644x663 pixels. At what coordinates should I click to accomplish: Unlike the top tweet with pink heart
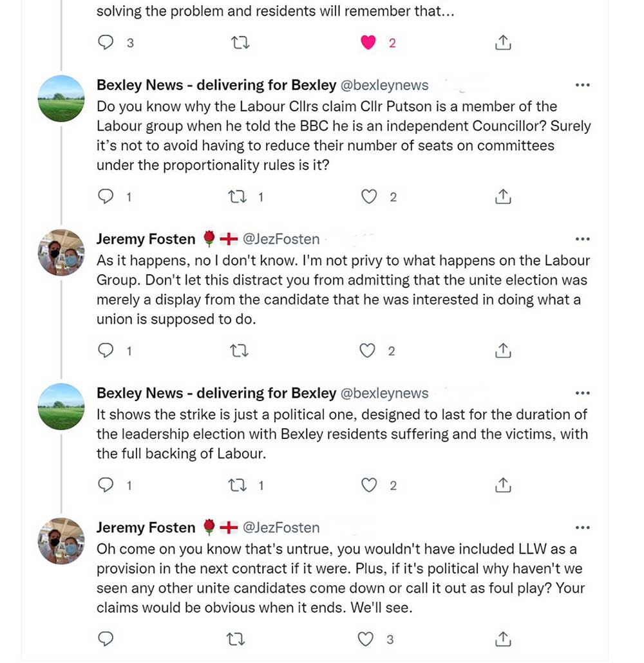click(x=368, y=43)
